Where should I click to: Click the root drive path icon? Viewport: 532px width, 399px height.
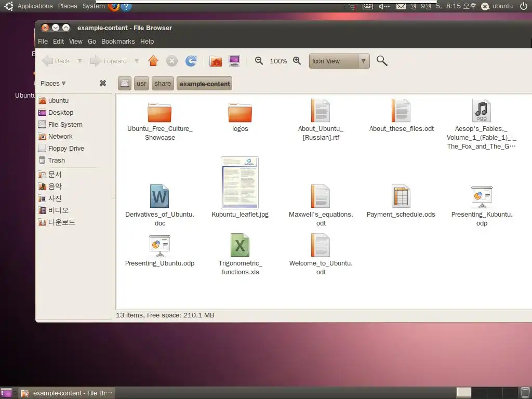[x=125, y=84]
